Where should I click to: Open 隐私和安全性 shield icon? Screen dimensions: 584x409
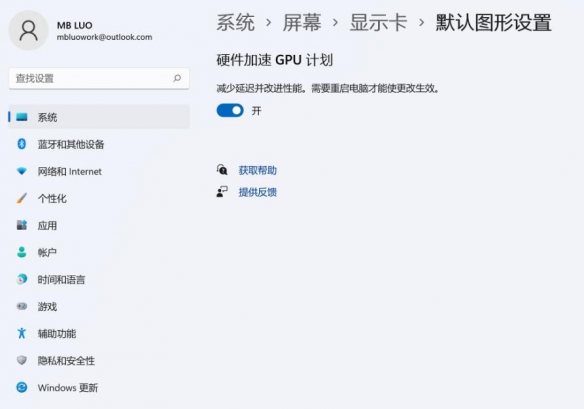point(22,360)
